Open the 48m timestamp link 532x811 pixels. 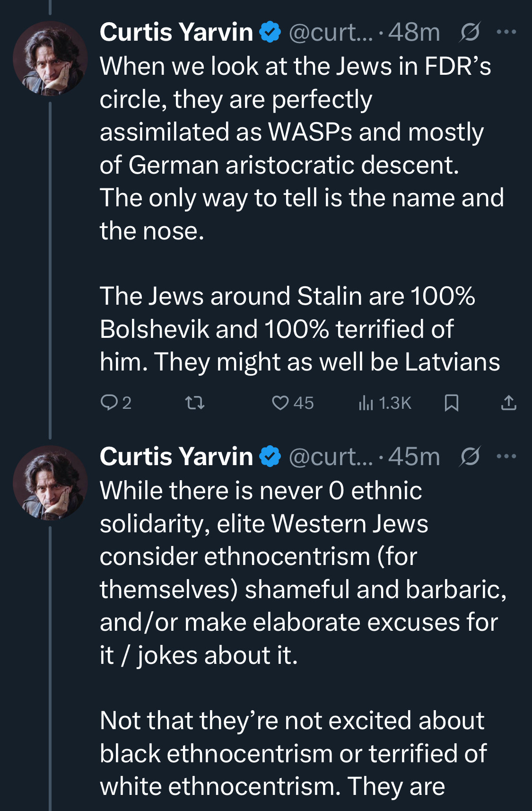[x=414, y=32]
